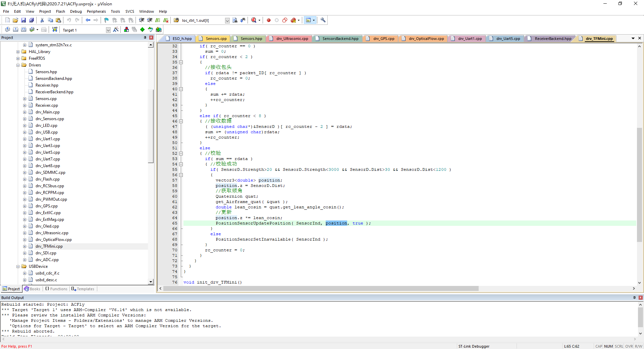Collapse the code block at line 35

click(181, 62)
